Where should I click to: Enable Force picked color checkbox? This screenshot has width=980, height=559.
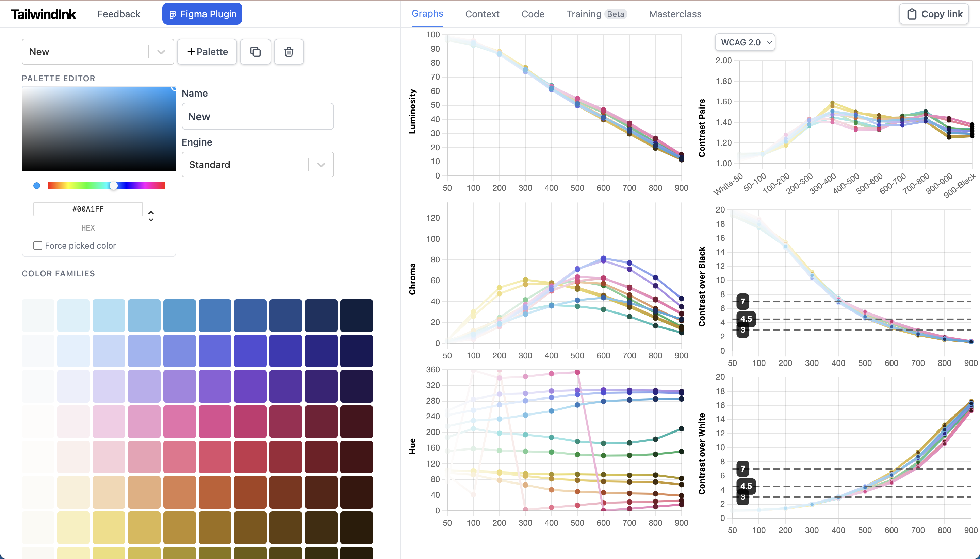point(38,246)
